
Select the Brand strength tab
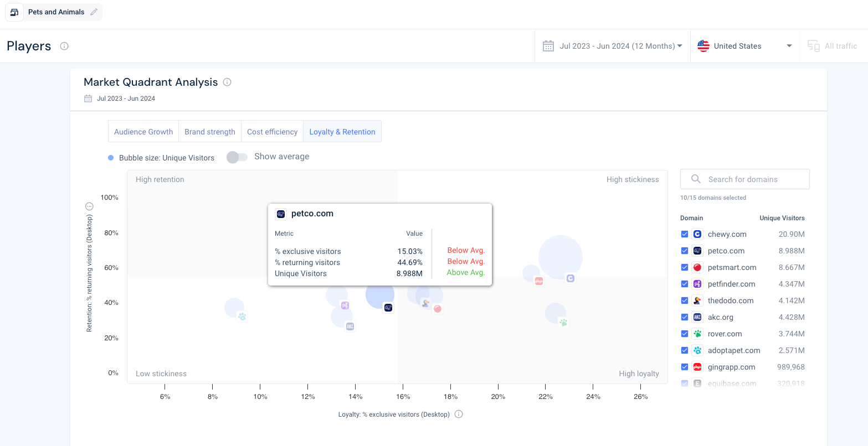click(210, 132)
